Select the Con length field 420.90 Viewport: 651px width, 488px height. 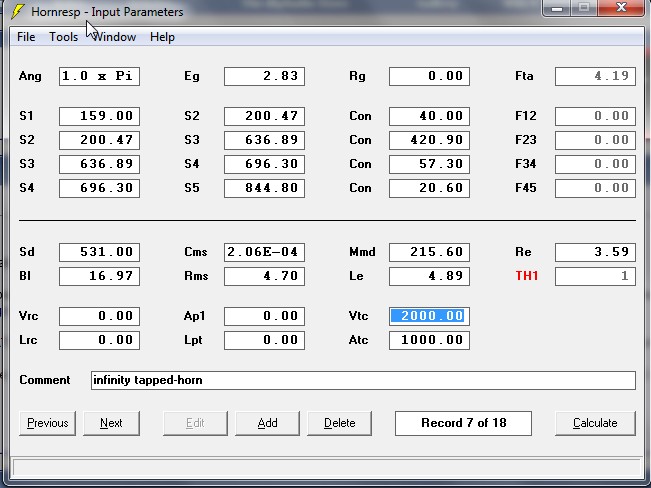coord(429,140)
